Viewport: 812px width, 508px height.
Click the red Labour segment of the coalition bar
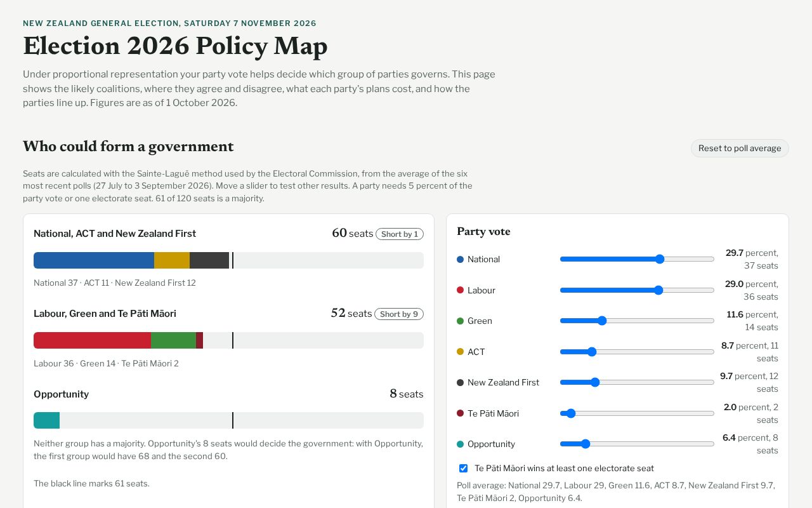[x=92, y=340]
